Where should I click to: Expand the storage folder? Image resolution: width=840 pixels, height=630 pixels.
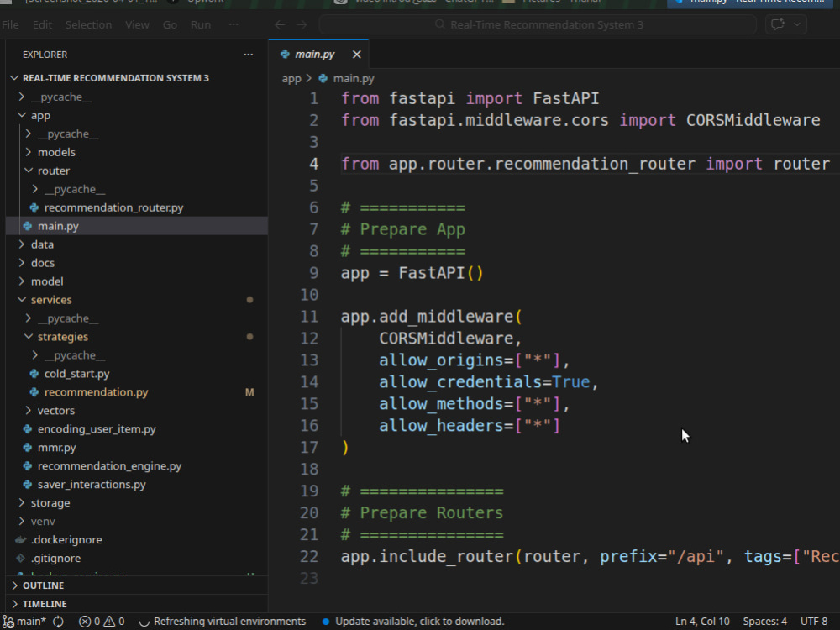(22, 502)
